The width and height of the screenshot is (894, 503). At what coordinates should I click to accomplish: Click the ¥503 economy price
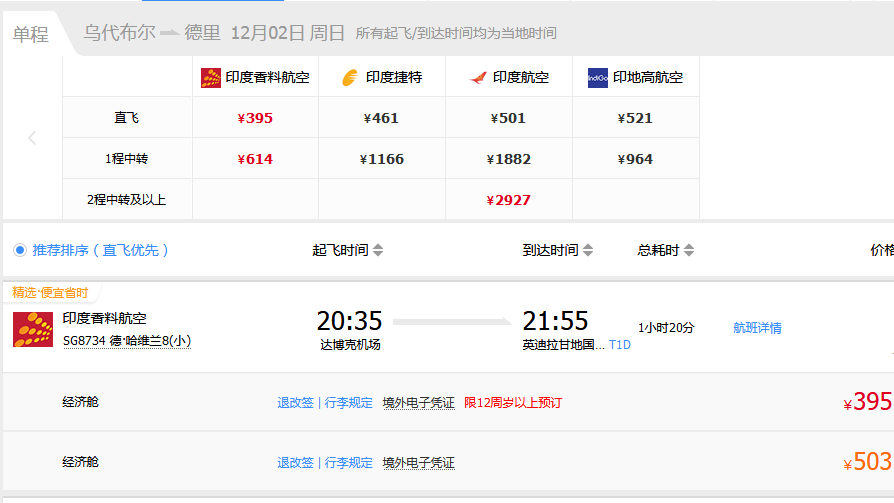(867, 462)
